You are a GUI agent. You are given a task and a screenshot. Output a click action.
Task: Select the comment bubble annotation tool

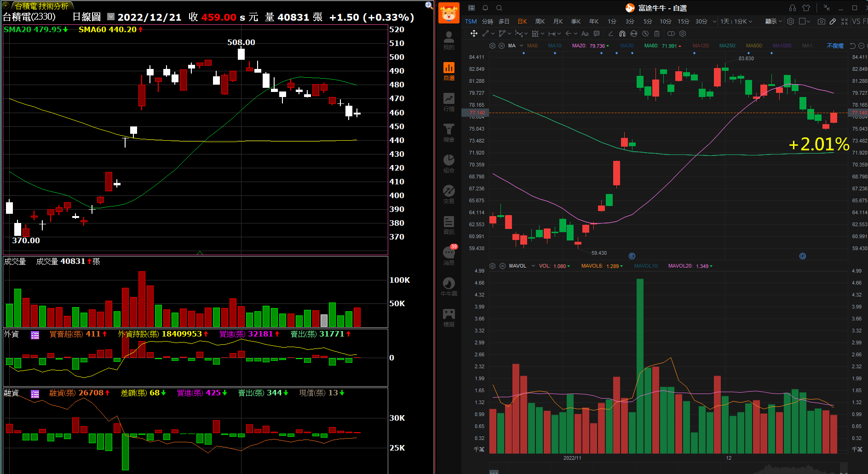click(597, 34)
